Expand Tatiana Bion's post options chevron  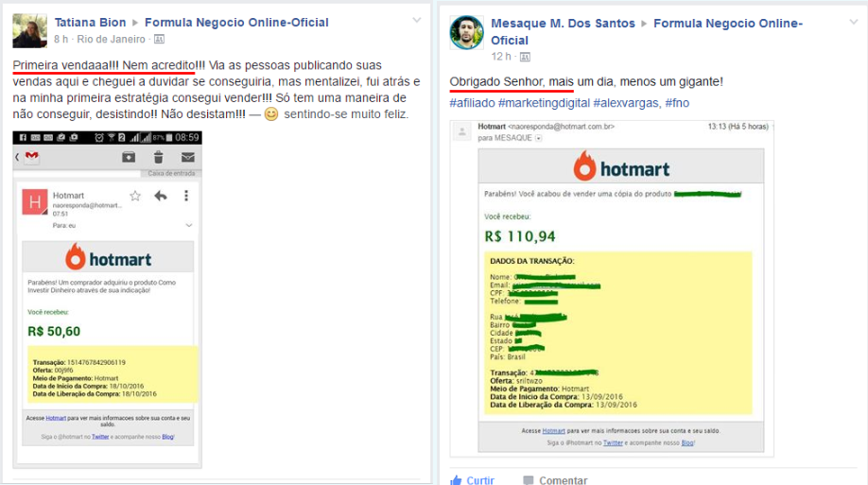[x=417, y=21]
